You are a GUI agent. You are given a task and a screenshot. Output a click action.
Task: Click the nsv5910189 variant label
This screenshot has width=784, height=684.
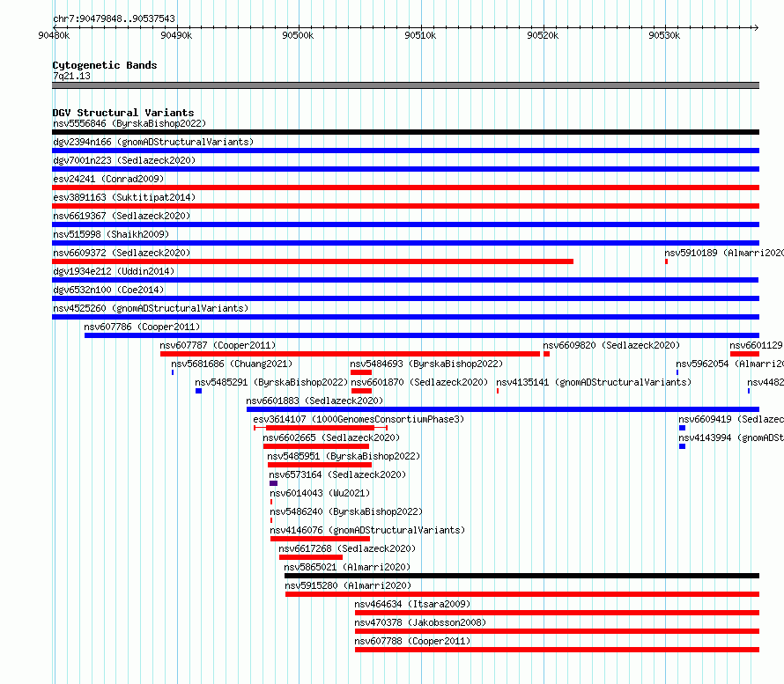pos(724,253)
